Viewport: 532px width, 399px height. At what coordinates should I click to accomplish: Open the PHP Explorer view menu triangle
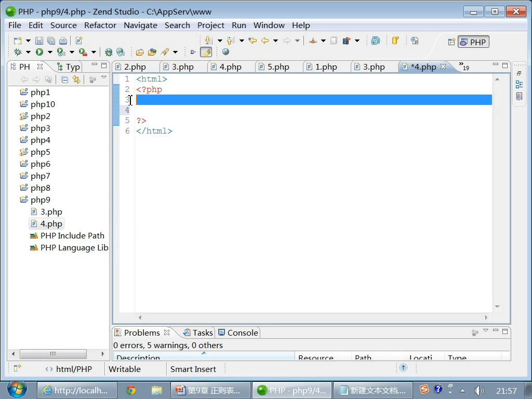(104, 78)
